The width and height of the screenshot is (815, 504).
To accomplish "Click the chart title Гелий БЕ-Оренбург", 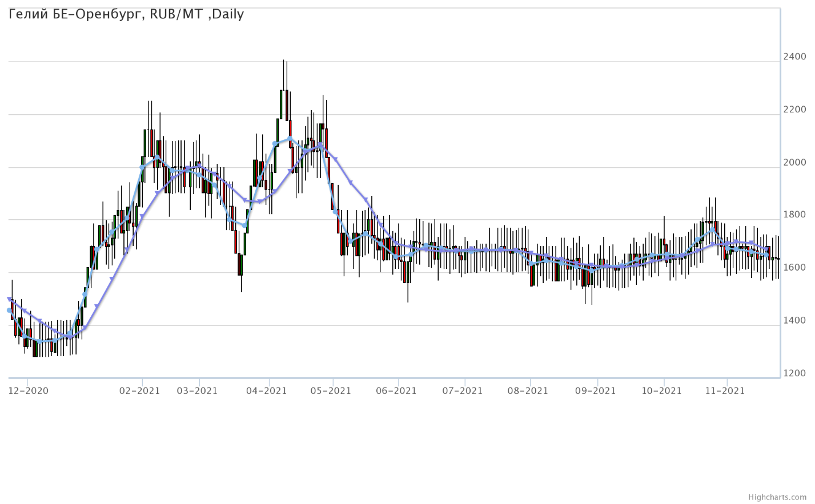I will tap(126, 14).
